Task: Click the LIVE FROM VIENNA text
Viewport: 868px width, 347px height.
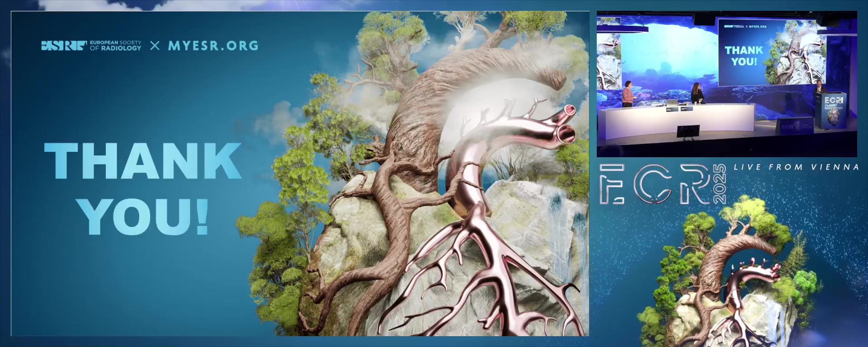Action: [x=796, y=167]
